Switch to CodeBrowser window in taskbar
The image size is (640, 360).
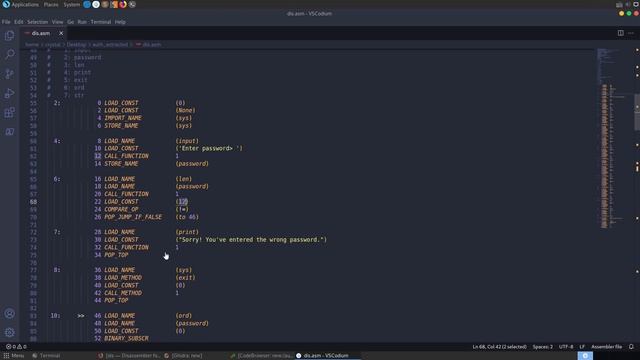tap(261, 356)
